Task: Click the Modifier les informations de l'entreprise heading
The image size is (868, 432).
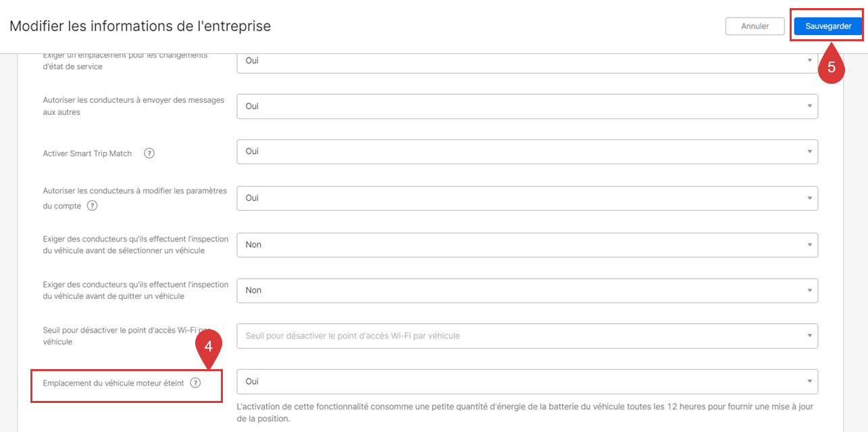Action: (140, 26)
